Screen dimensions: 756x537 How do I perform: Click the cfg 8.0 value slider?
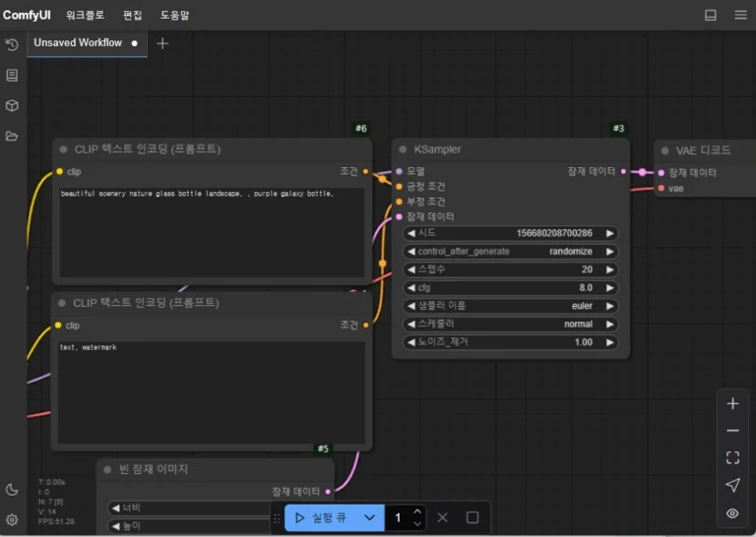click(x=511, y=287)
